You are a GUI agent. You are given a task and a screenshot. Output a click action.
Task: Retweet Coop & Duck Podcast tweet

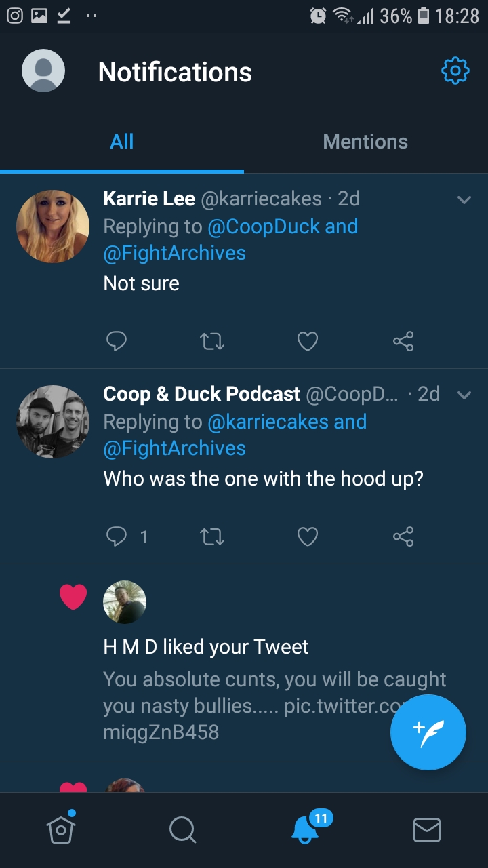pos(213,536)
